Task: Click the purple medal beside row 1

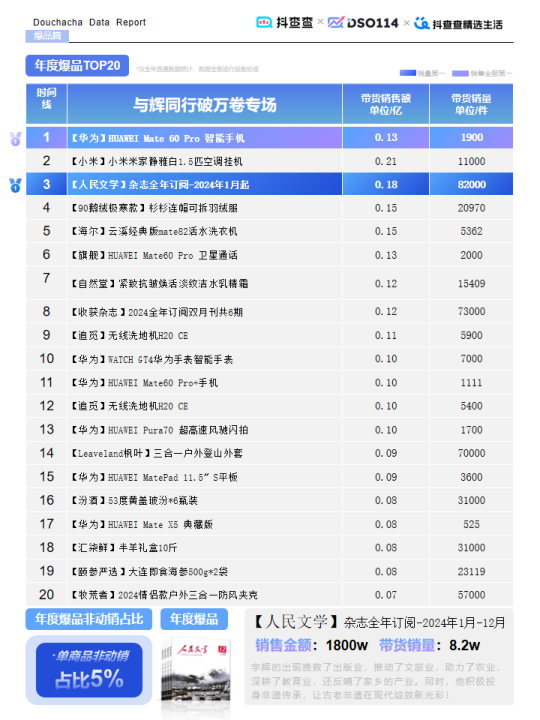Action: pyautogui.click(x=16, y=138)
